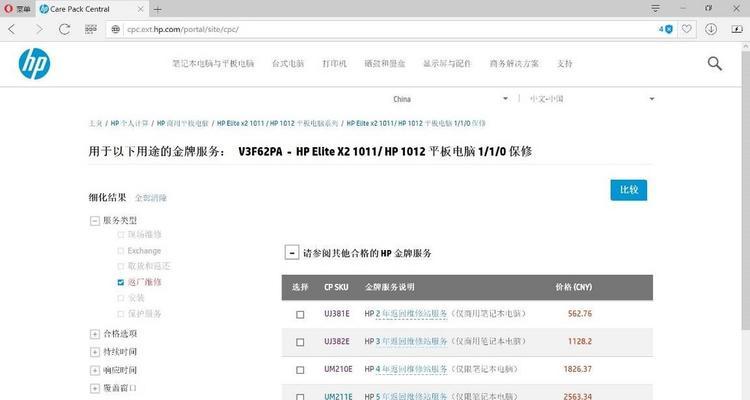750x400 pixels.
Task: Open site search magnifier icon
Action: tap(715, 63)
